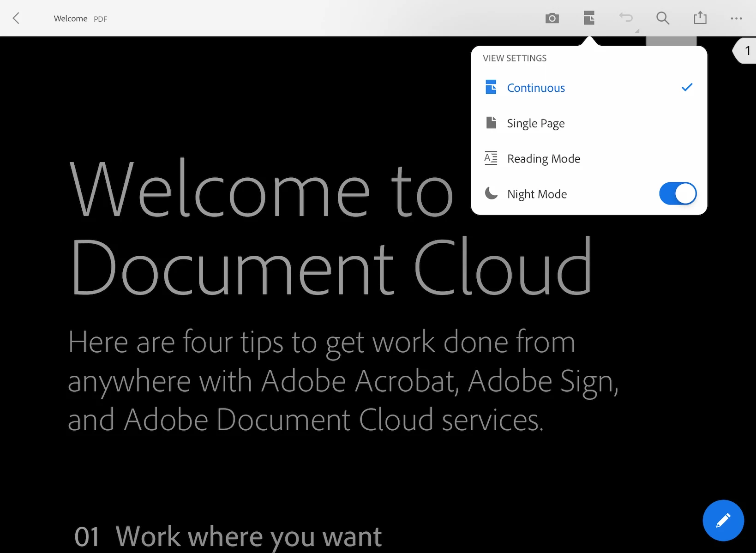Click the Welcome document title

[71, 18]
